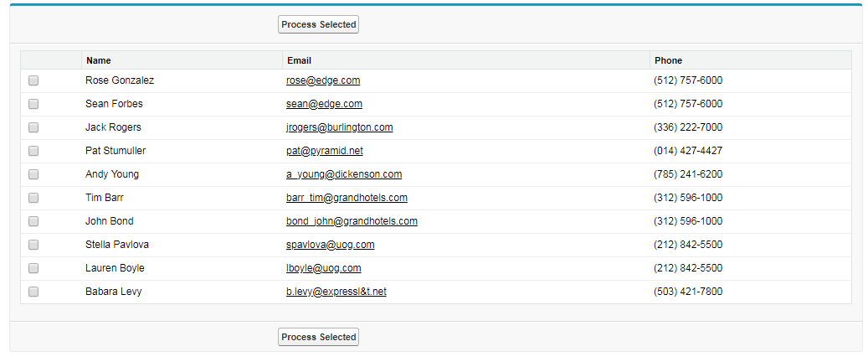Click the Name column header

coord(99,60)
